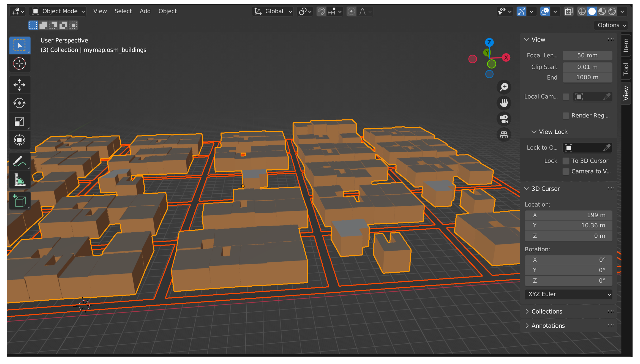Activate the Scale tool
This screenshot has width=640, height=364.
click(19, 122)
